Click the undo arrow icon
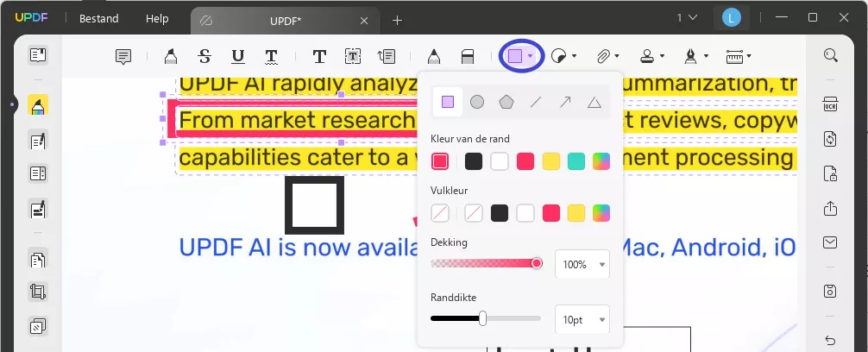This screenshot has width=868, height=352. [830, 340]
